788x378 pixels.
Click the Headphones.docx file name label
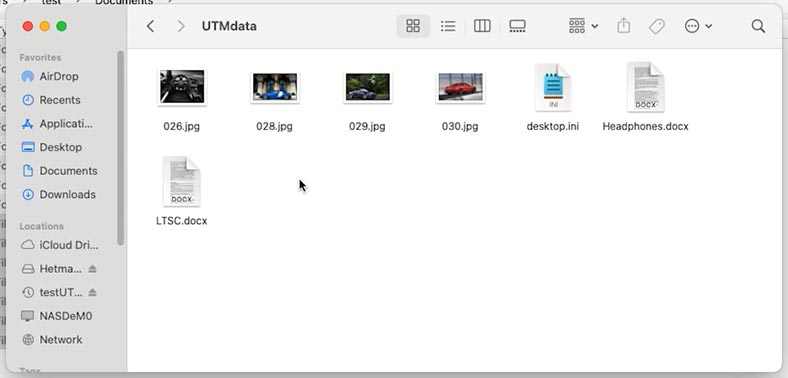(x=645, y=127)
